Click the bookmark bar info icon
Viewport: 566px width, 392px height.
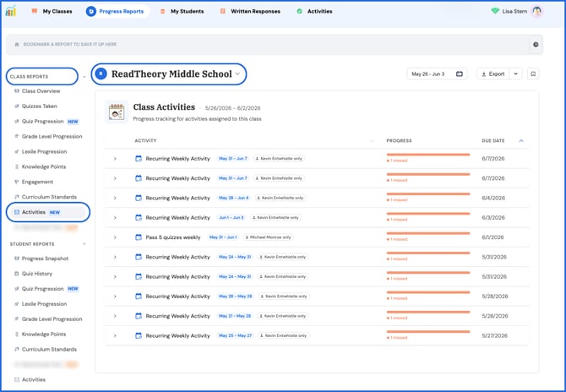coord(536,45)
